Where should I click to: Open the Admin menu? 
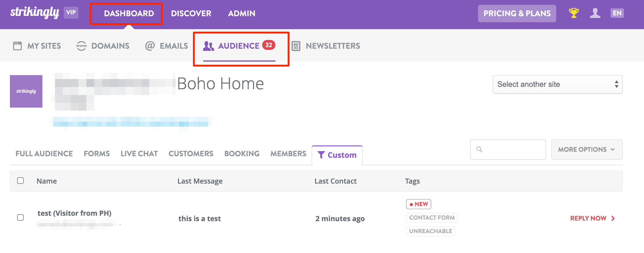(242, 14)
